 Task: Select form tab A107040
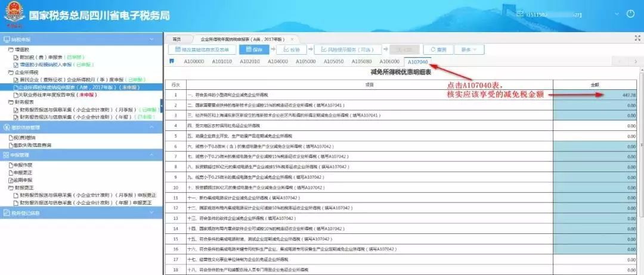pos(417,61)
